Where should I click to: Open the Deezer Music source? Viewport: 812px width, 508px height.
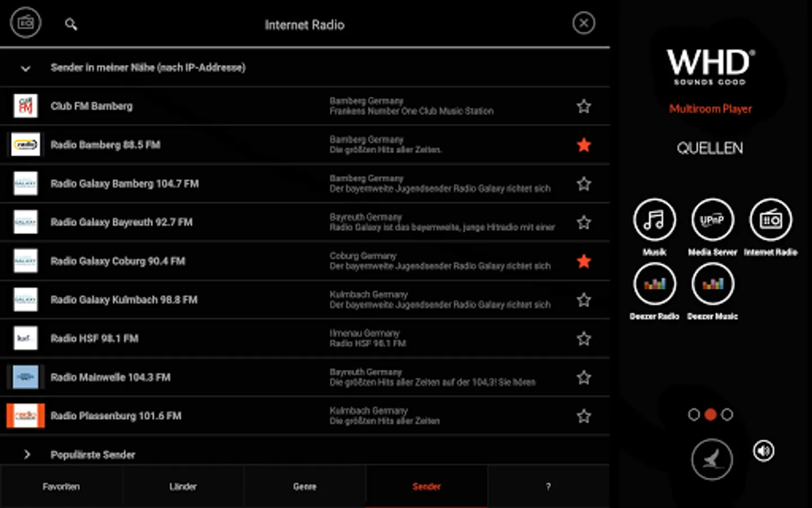pos(712,284)
